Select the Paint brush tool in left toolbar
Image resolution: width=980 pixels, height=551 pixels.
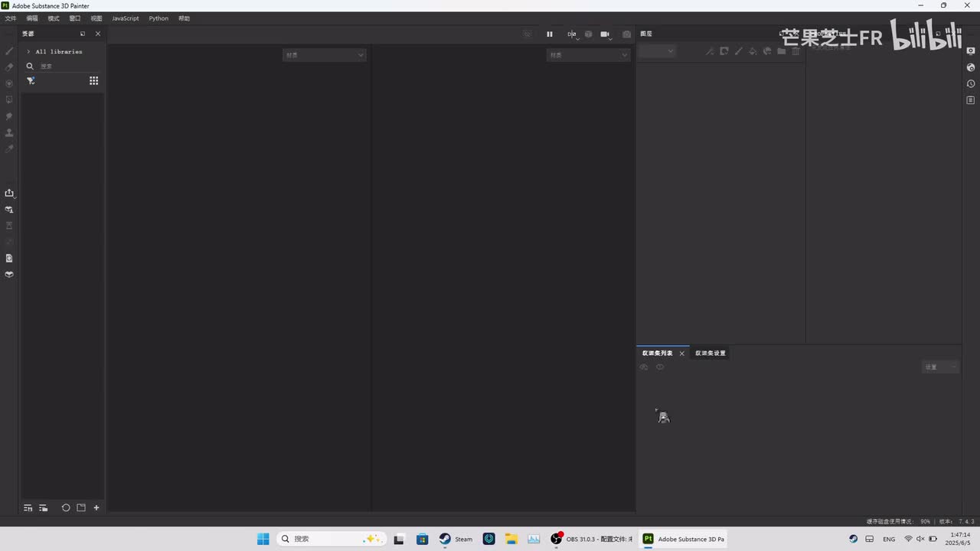pyautogui.click(x=9, y=51)
